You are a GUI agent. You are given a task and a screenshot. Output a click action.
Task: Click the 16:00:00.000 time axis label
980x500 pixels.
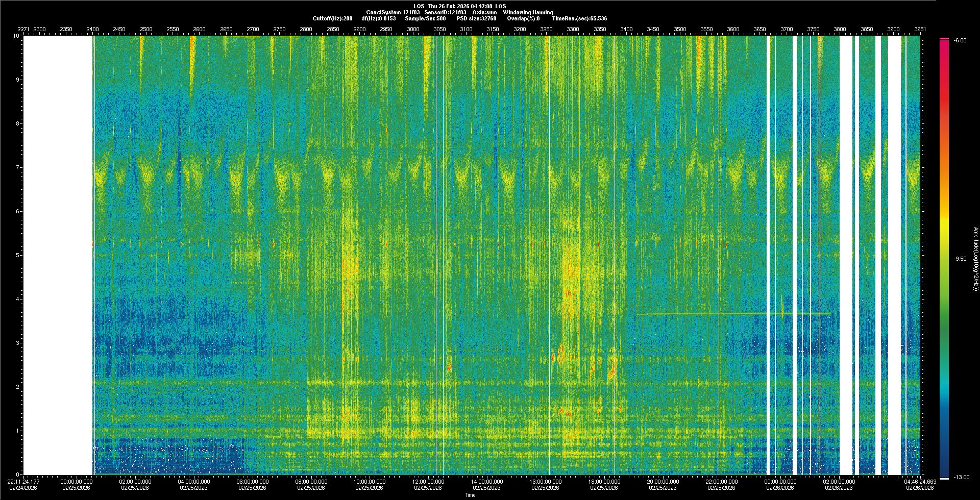(545, 482)
